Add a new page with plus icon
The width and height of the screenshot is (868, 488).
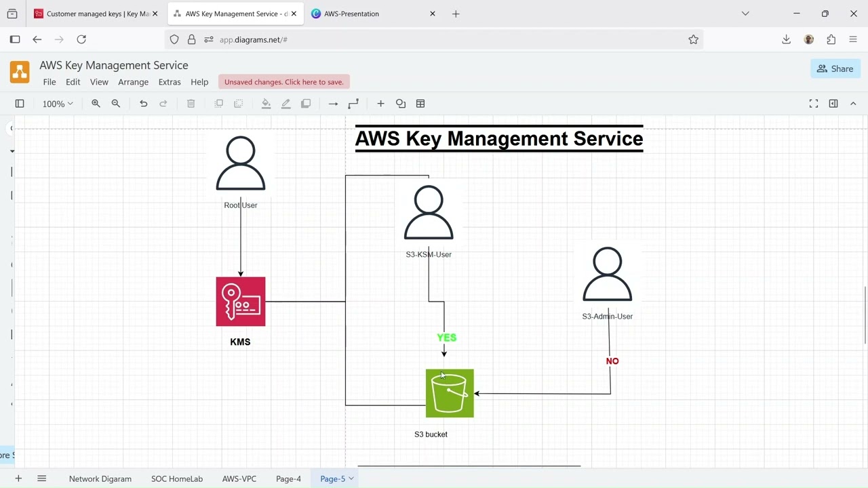point(18,479)
